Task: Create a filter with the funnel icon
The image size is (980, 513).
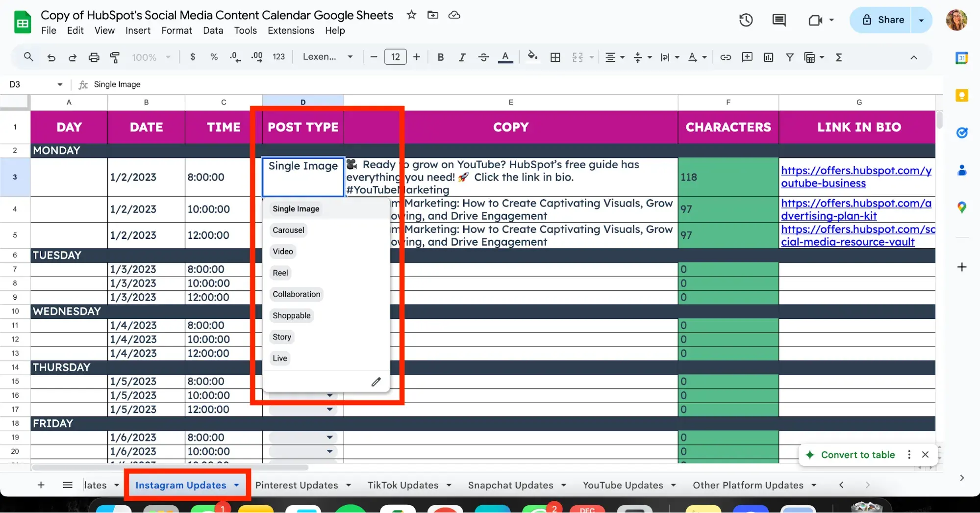Action: coord(789,57)
